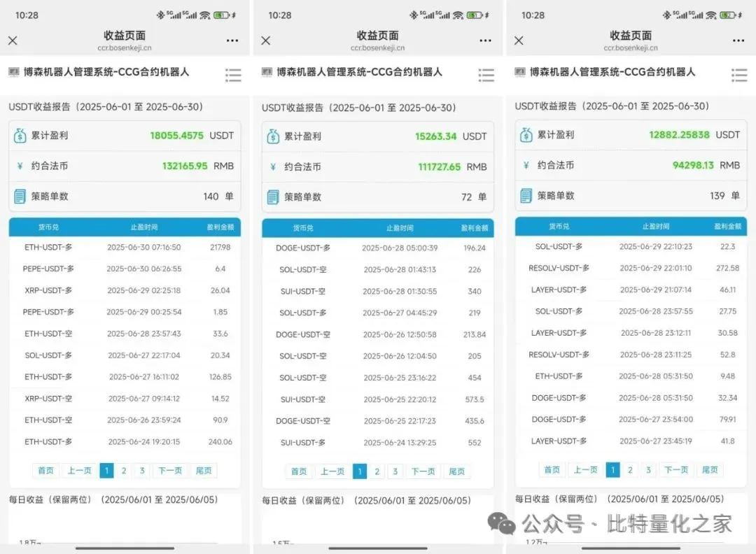The height and width of the screenshot is (554, 756).
Task: Click left phone URL ccr.bosenkeji.cn
Action: tap(125, 48)
